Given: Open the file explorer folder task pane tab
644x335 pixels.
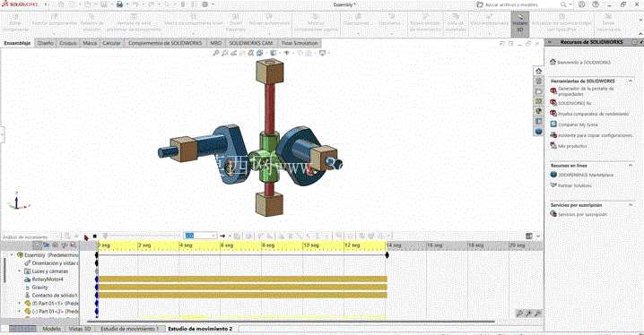Looking at the screenshot, I should [538, 91].
